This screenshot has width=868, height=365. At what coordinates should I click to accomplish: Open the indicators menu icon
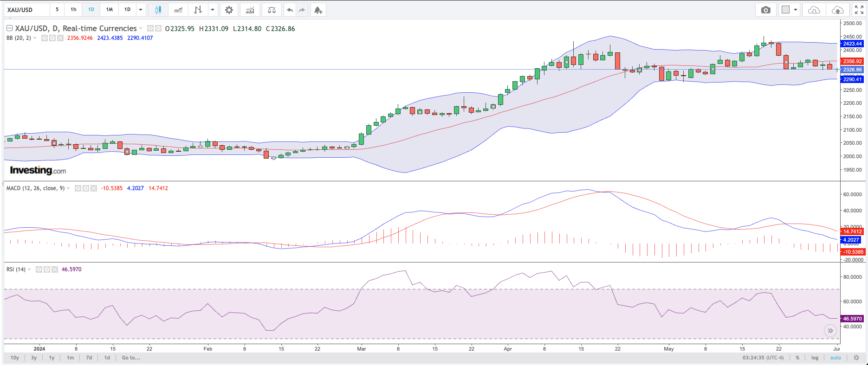coord(250,10)
